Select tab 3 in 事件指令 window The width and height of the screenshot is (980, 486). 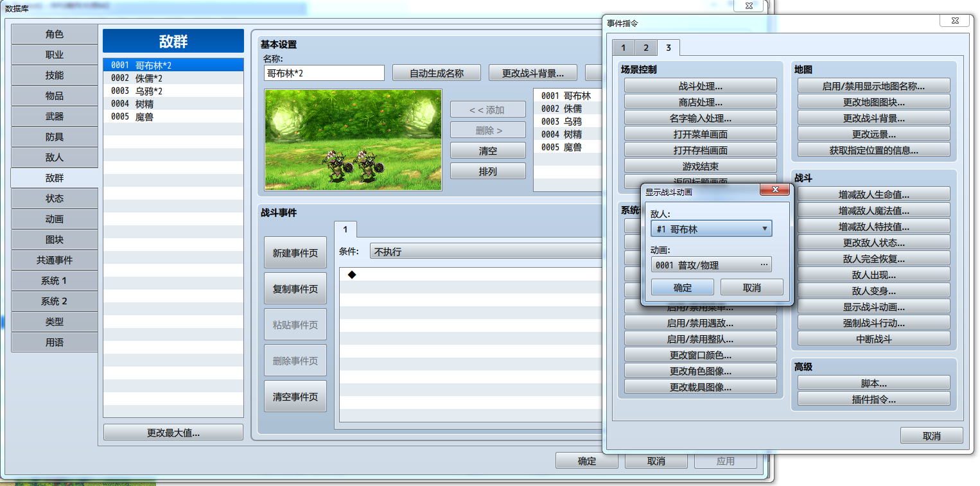(669, 47)
